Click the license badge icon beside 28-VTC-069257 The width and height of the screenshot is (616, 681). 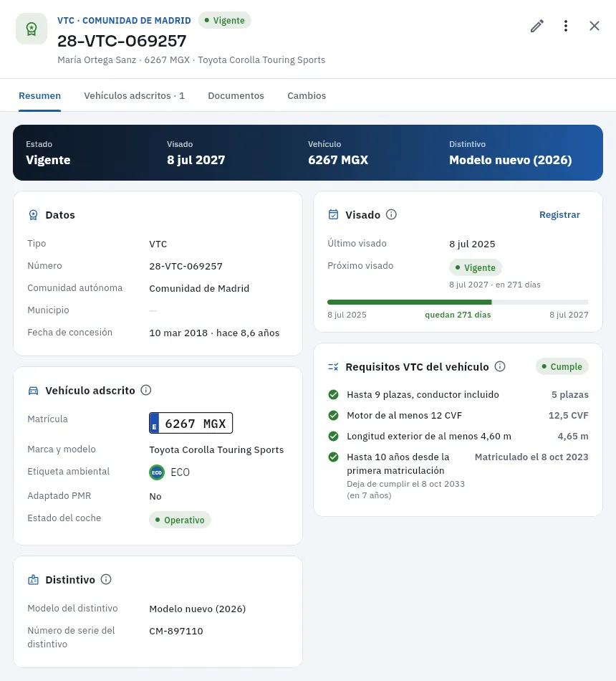(32, 29)
